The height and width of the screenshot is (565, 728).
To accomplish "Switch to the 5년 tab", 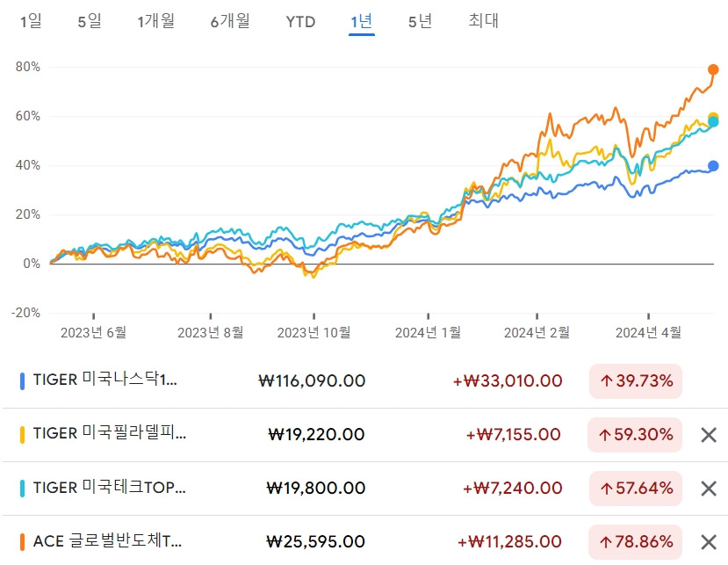I will coord(420,22).
